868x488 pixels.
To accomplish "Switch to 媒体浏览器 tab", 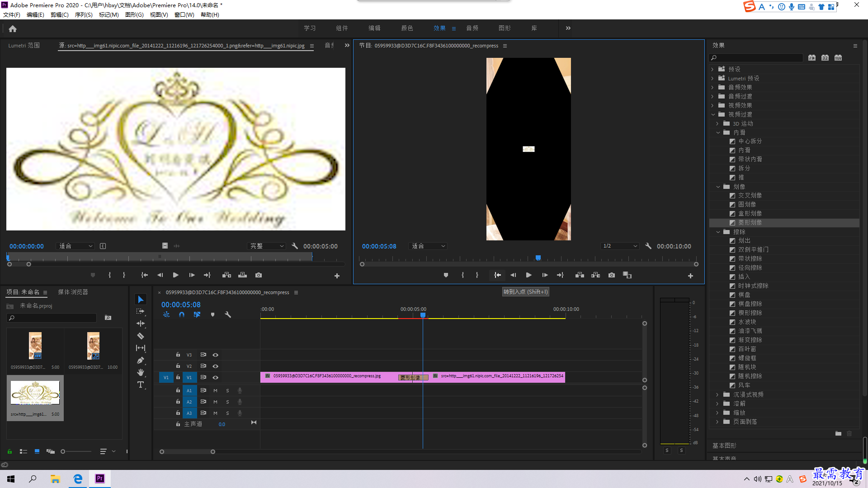I will tap(73, 292).
